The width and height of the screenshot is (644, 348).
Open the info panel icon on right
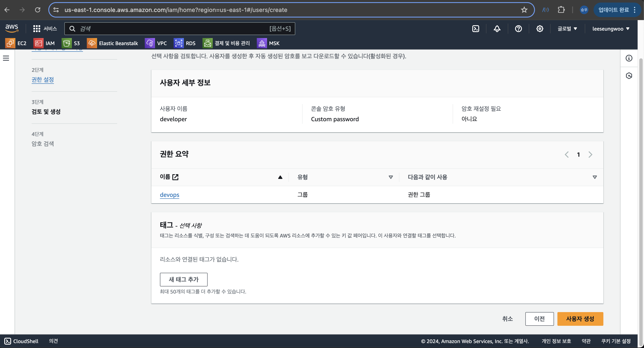point(629,58)
